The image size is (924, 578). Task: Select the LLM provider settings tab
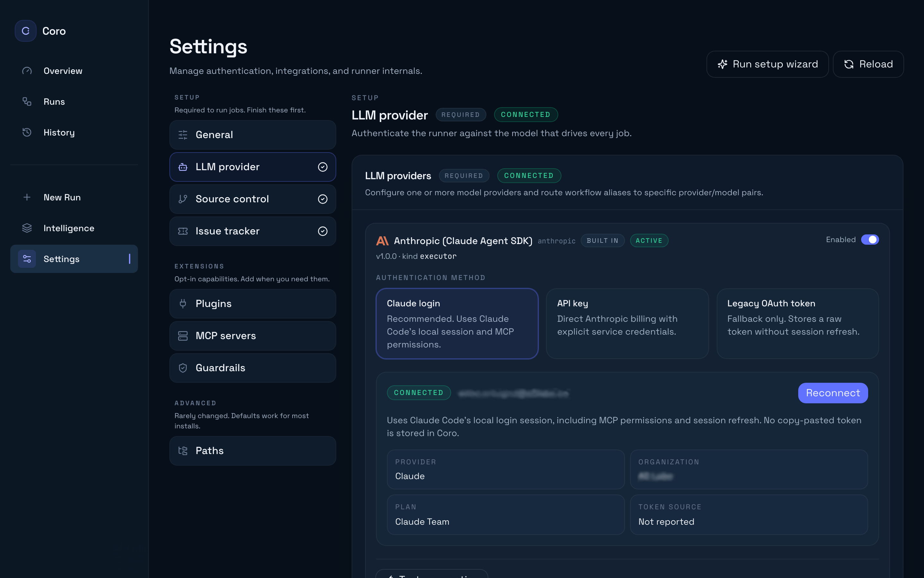[x=253, y=167]
